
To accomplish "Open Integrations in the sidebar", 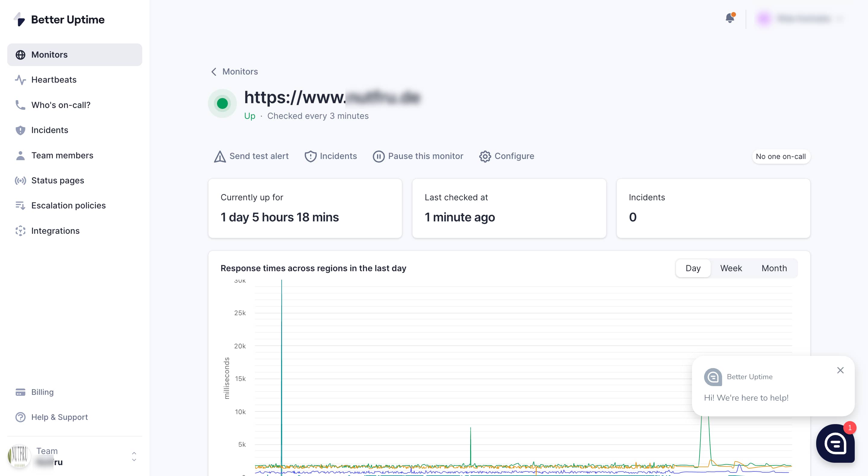I will coord(75,231).
